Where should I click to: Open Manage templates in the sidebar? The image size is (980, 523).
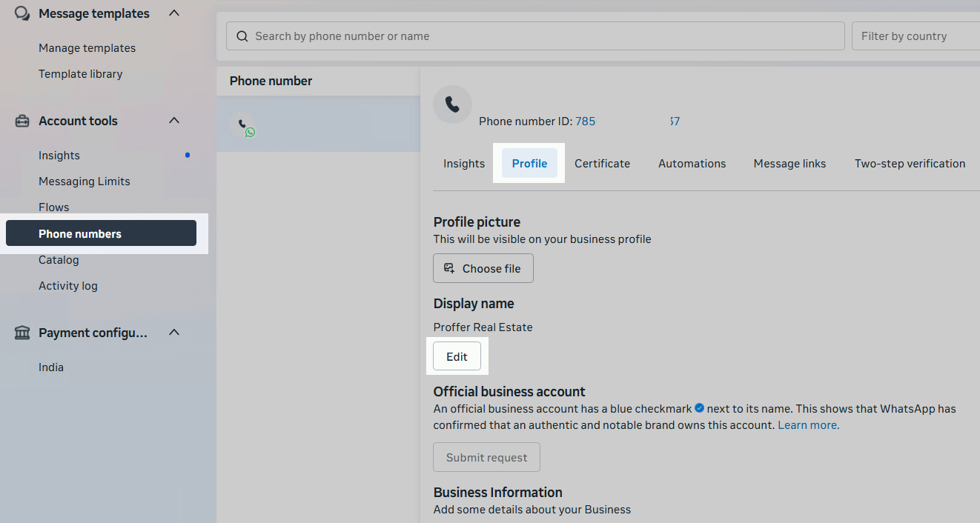(87, 48)
